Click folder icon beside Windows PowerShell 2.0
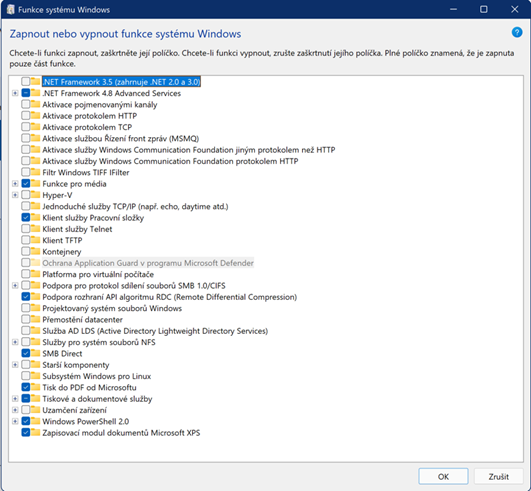Image resolution: width=531 pixels, height=491 pixels. [36, 421]
